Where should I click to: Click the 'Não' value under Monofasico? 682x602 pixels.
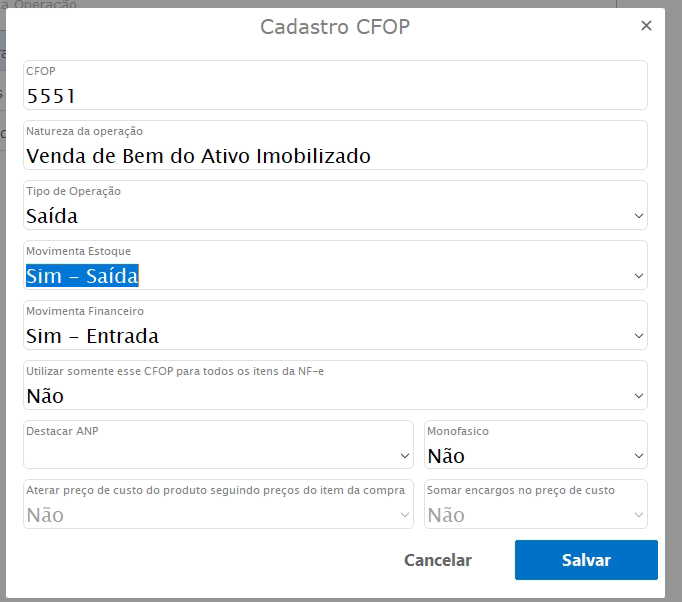pos(446,456)
